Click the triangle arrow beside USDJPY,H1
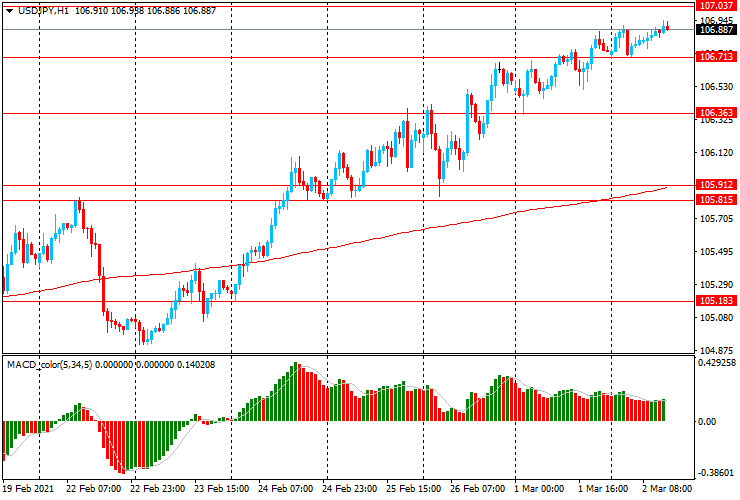 [x=10, y=11]
